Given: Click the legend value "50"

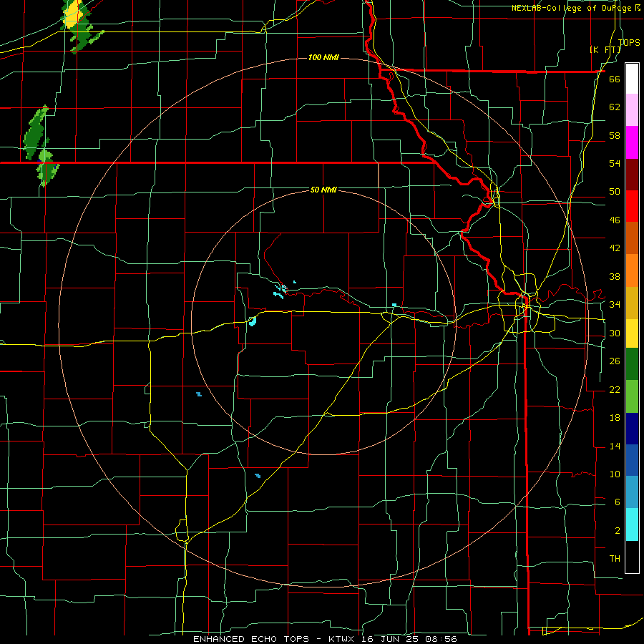Looking at the screenshot, I should [615, 192].
